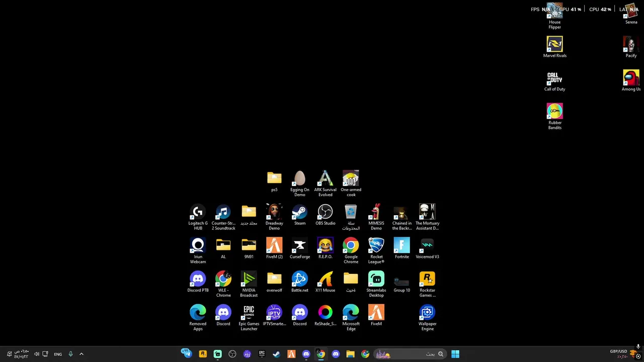Select the Rockstar Games Launcher desktop icon
This screenshot has width=644, height=362.
pyautogui.click(x=427, y=284)
